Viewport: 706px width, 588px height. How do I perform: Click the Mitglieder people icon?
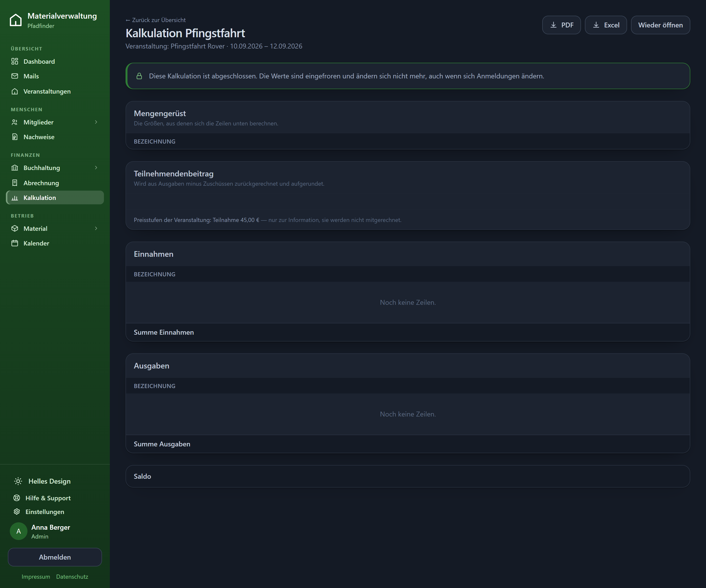(15, 122)
